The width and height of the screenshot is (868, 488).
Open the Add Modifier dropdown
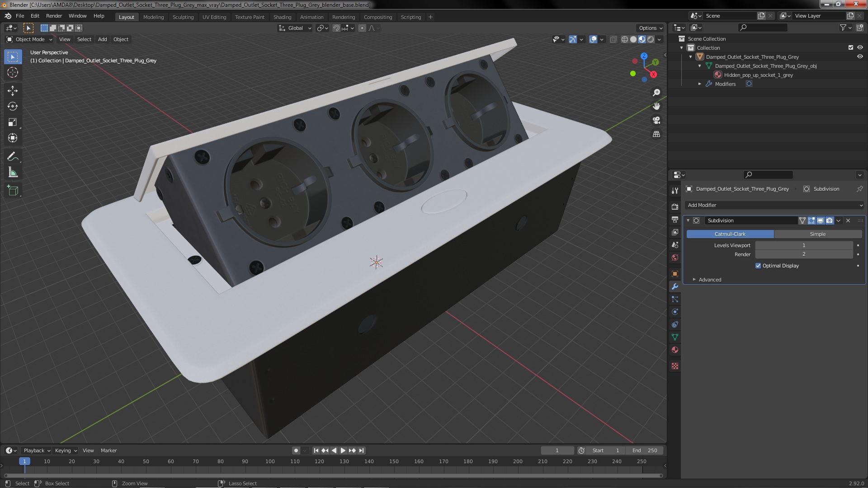774,205
